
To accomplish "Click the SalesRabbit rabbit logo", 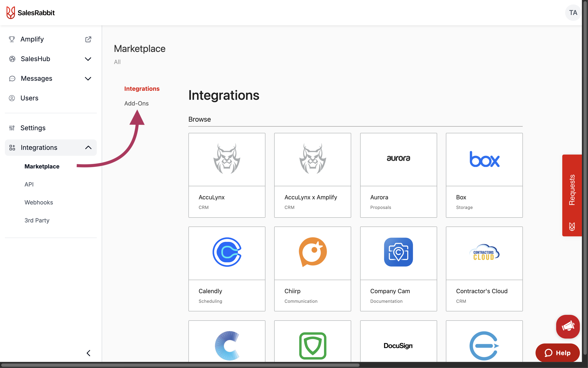I will click(x=11, y=13).
